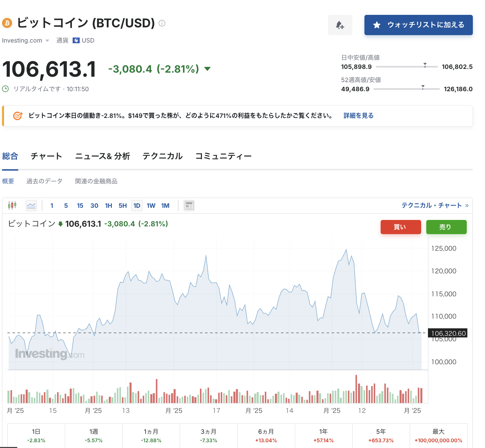Open technical chart via テクニカル・チャート link
The width and height of the screenshot is (485, 448).
coord(435,205)
